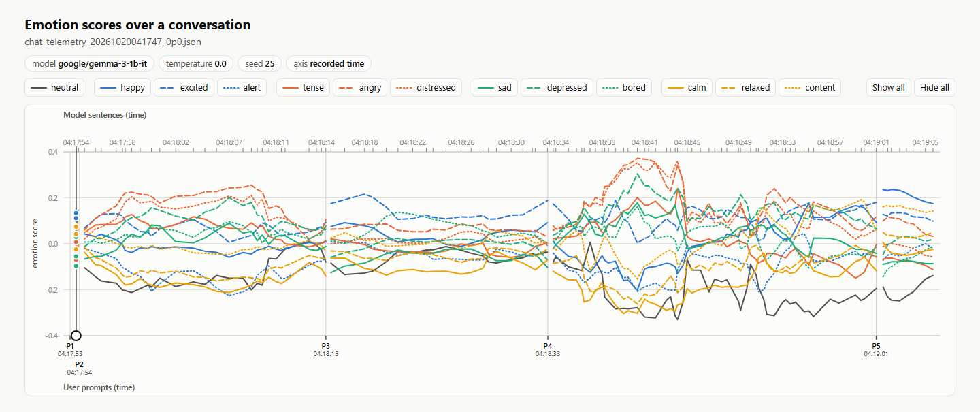This screenshot has height=412, width=980.
Task: Toggle the alert dotted series
Action: click(x=242, y=87)
